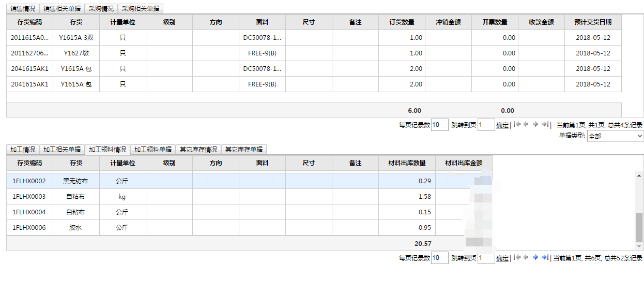Click previous page arrow in lower pager
644x293 pixels.
pos(526,258)
